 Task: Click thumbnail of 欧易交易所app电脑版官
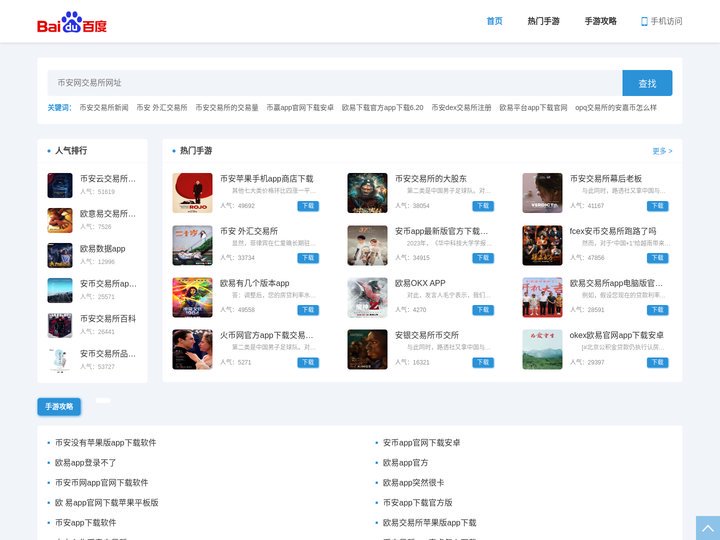click(542, 298)
